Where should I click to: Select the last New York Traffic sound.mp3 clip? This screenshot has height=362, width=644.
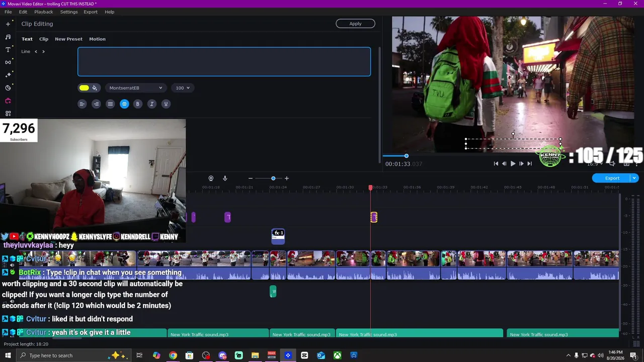tap(563, 334)
